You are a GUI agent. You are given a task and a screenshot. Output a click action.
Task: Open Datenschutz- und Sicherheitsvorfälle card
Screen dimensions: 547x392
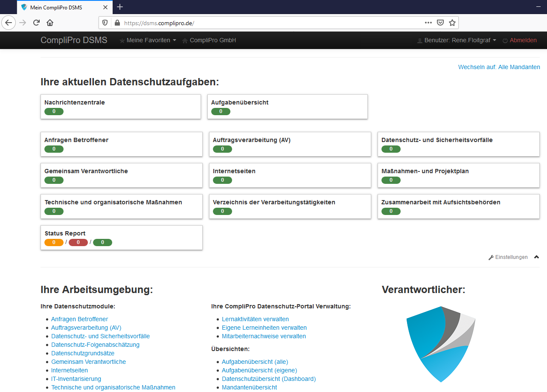[459, 144]
